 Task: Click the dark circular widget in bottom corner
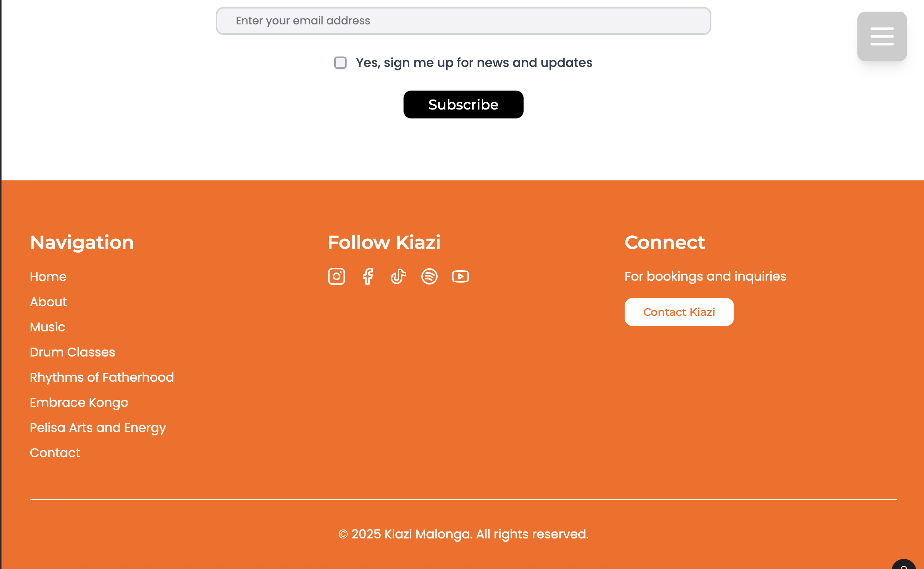904,564
